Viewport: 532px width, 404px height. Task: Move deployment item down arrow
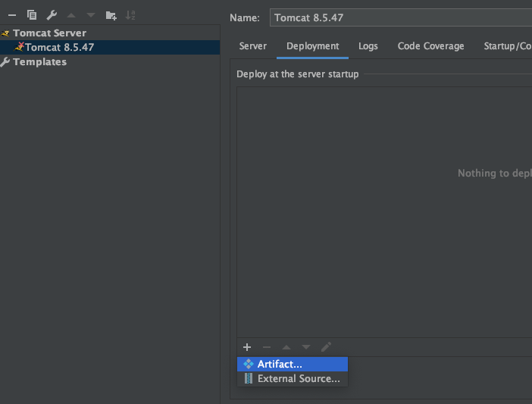click(306, 347)
